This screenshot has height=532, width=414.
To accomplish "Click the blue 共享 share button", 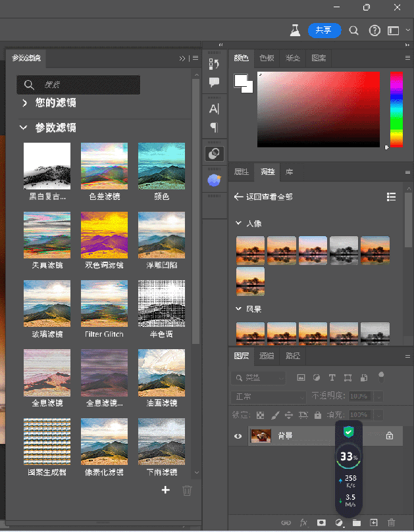I will pos(324,30).
